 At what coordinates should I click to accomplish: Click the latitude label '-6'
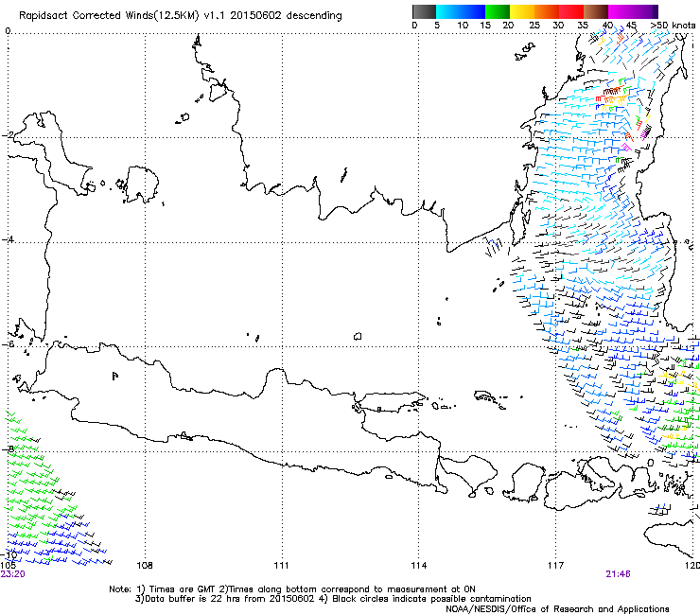[x=8, y=344]
